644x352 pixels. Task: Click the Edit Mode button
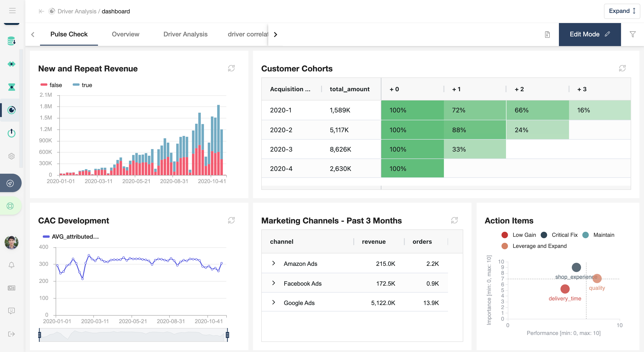589,34
